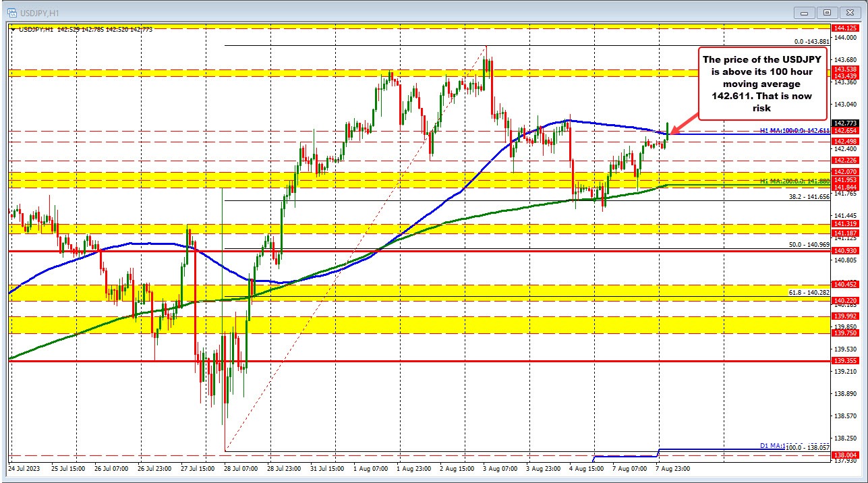Click the 24 Jul 2023 label on the time axis
This screenshot has height=483, width=868.
coord(26,468)
